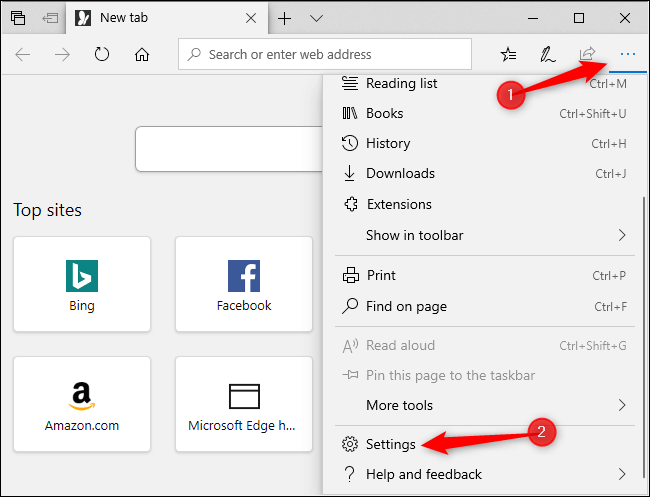Screen dimensions: 650x497
Task: Click the History clock icon
Action: (350, 143)
